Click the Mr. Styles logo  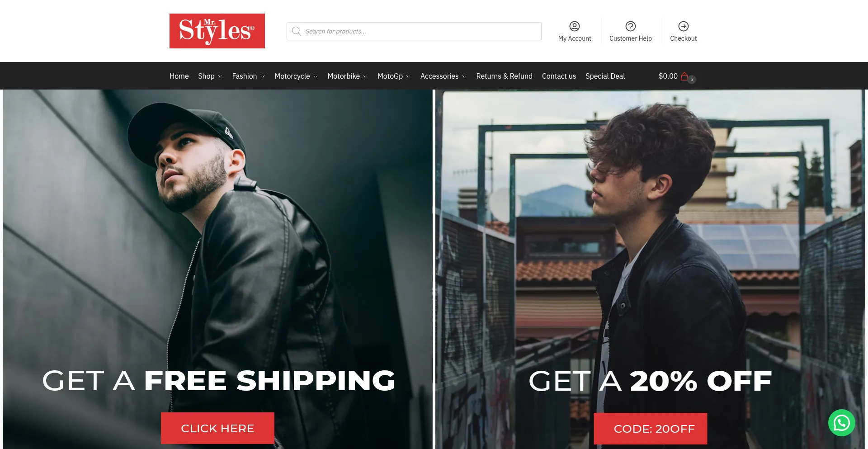tap(217, 31)
